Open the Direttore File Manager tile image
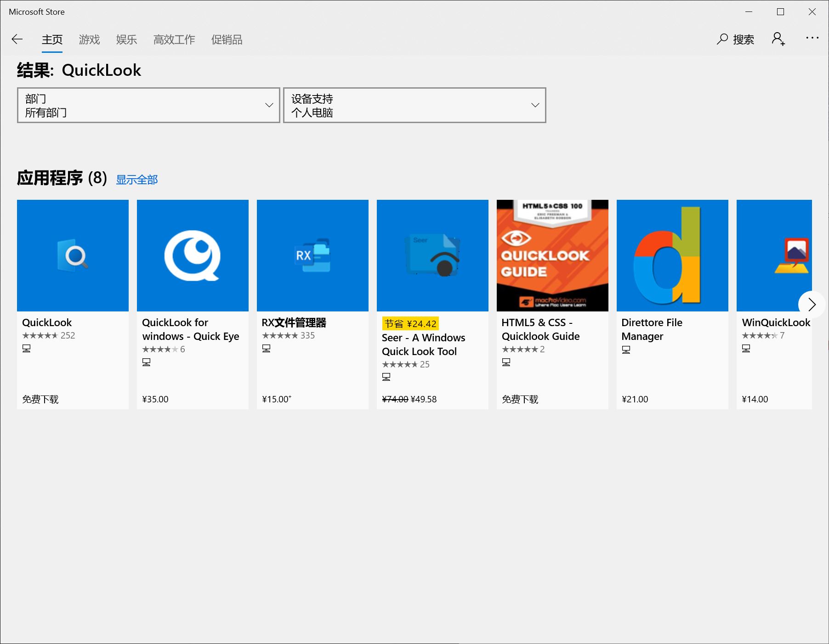The height and width of the screenshot is (644, 829). [x=672, y=255]
